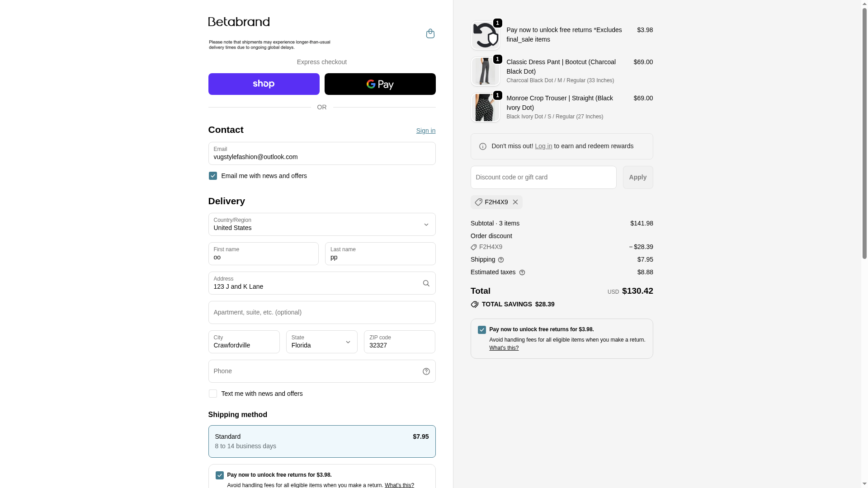Uncheck Email me with news and offers
Image resolution: width=868 pixels, height=488 pixels.
213,176
